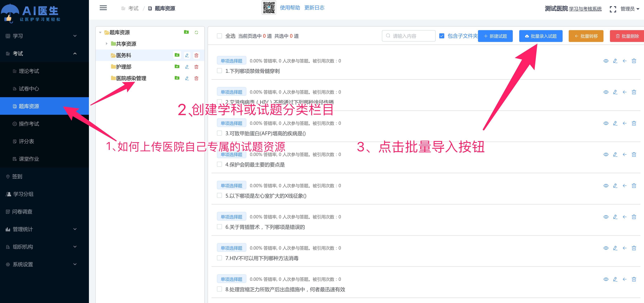The height and width of the screenshot is (303, 644).
Task: Edit question 1 下列哪项禁做骨髓穿刺
Action: click(x=615, y=61)
